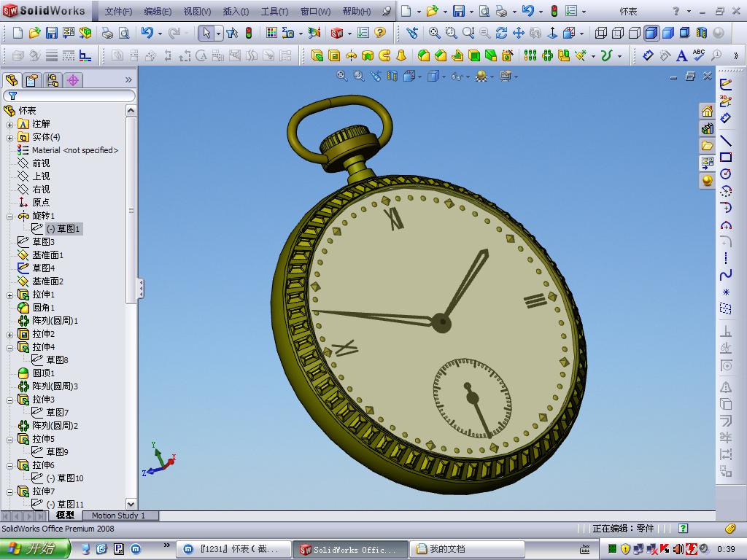Click the status bar help question icon

point(683,528)
